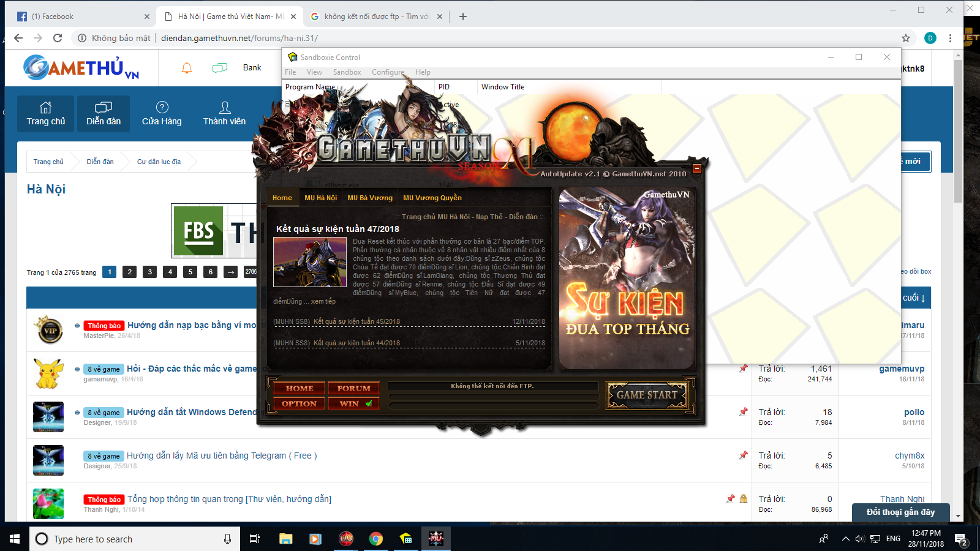Open forum messages chat icon

tap(220, 68)
